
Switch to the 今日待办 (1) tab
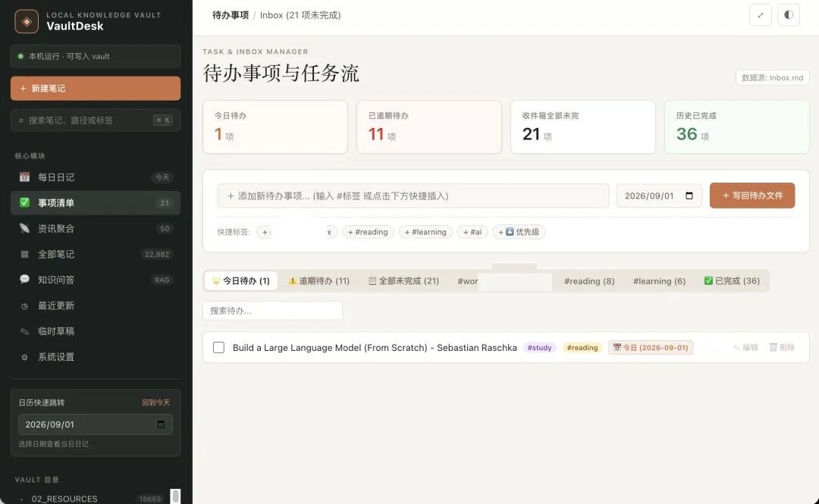click(x=241, y=280)
